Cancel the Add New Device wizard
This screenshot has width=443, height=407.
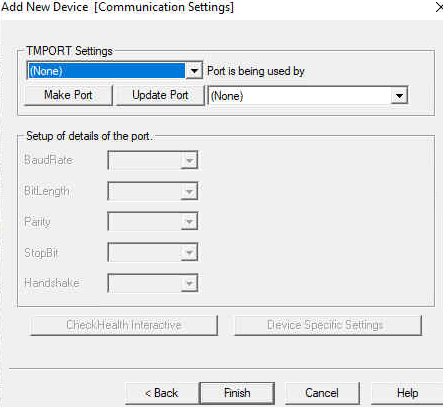coord(322,393)
